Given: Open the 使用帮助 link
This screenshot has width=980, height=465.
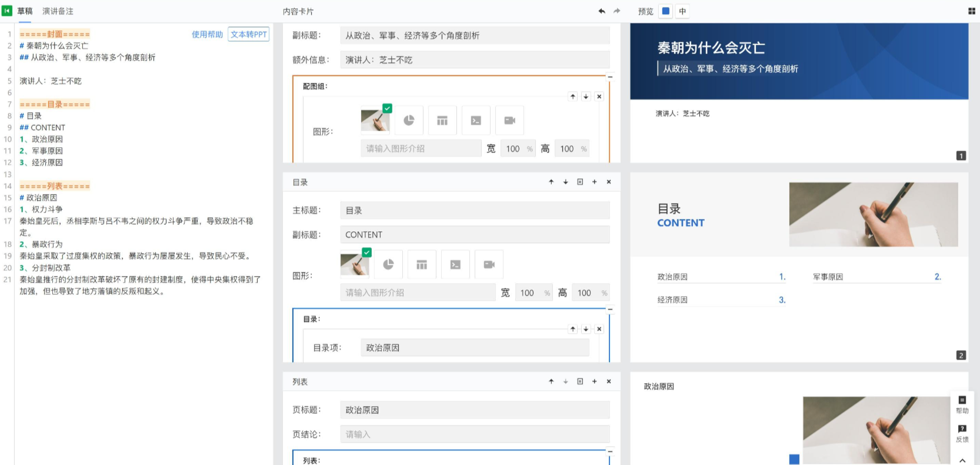Looking at the screenshot, I should [x=207, y=34].
